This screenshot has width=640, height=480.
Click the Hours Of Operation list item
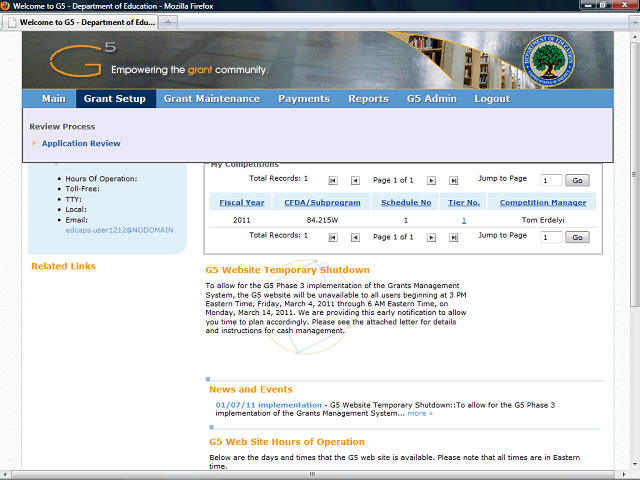coord(101,179)
